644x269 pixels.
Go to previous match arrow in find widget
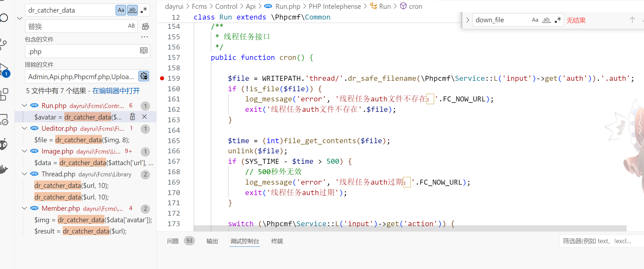(632, 20)
